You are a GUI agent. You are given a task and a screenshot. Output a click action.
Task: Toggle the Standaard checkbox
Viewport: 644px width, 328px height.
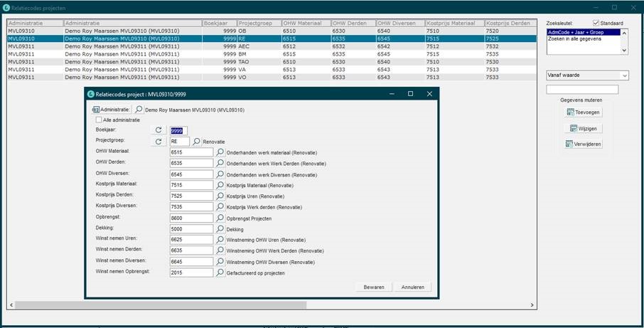click(596, 23)
